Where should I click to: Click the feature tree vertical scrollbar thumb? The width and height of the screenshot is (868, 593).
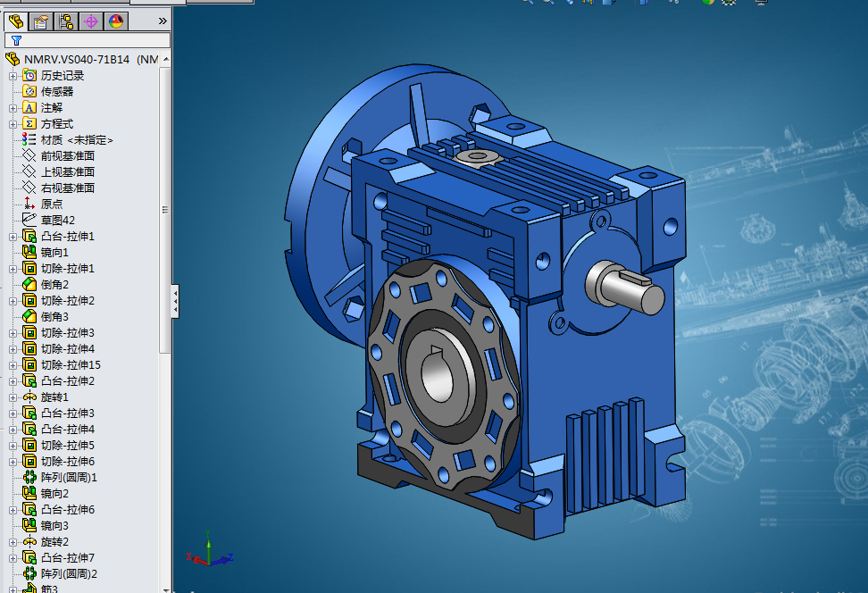(165, 210)
